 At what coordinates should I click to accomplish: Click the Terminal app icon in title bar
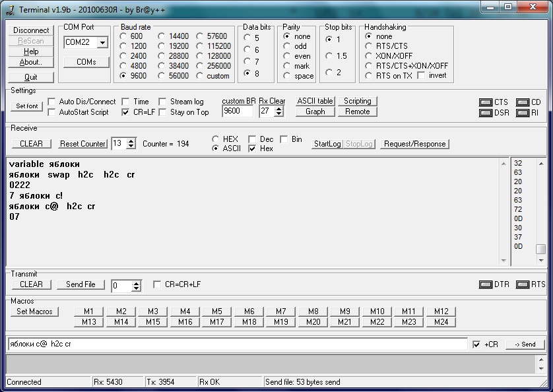(x=9, y=8)
